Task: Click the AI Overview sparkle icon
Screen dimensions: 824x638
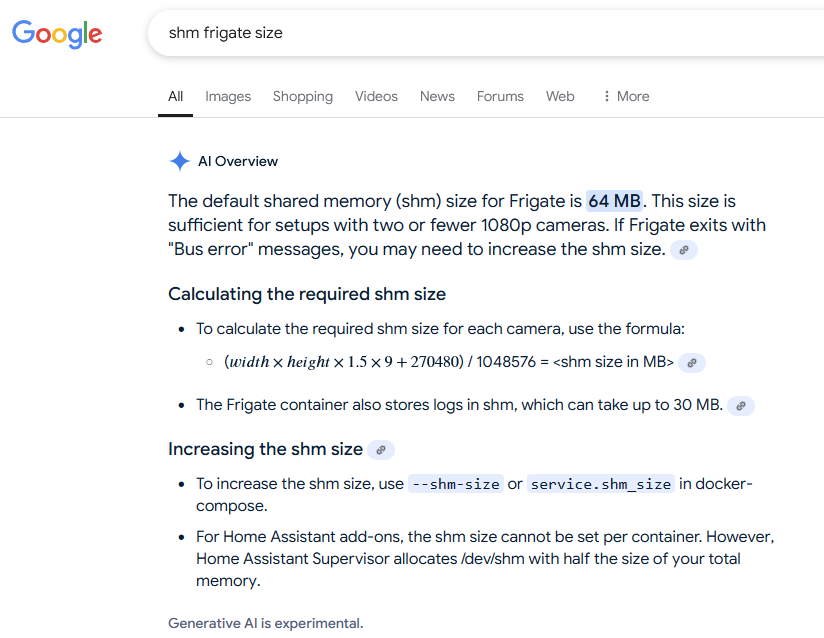Action: tap(180, 161)
